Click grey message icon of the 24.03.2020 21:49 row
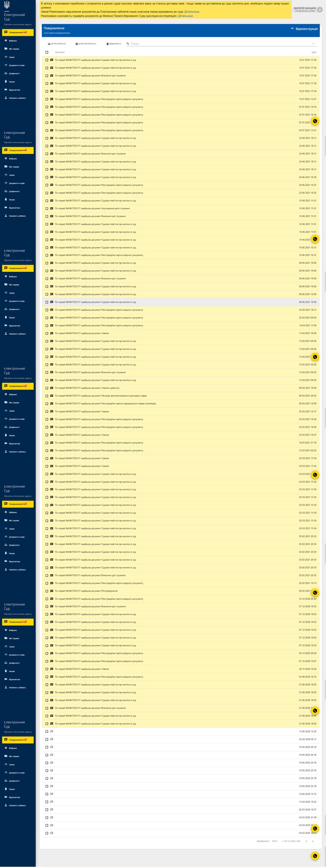Screen dimensions: 326x868 52,817
